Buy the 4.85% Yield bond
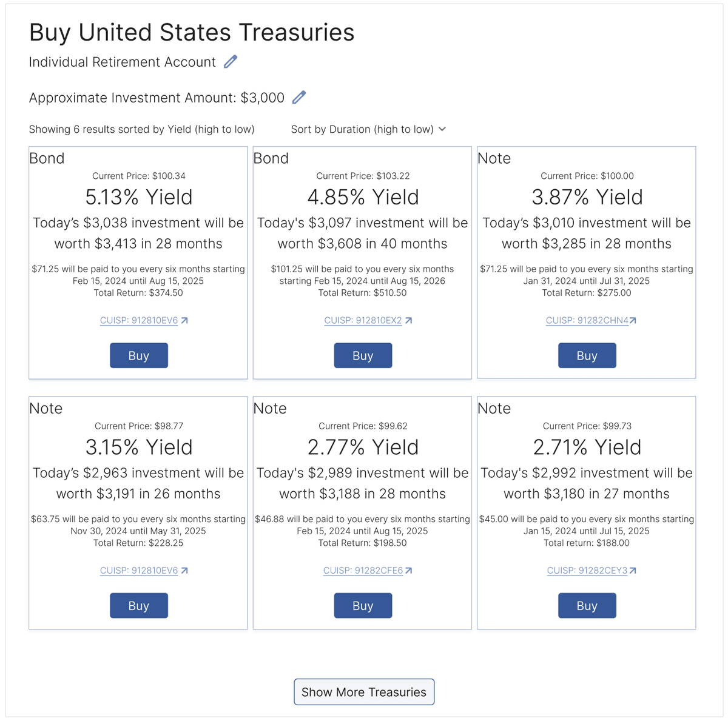The width and height of the screenshot is (728, 721). click(x=363, y=355)
